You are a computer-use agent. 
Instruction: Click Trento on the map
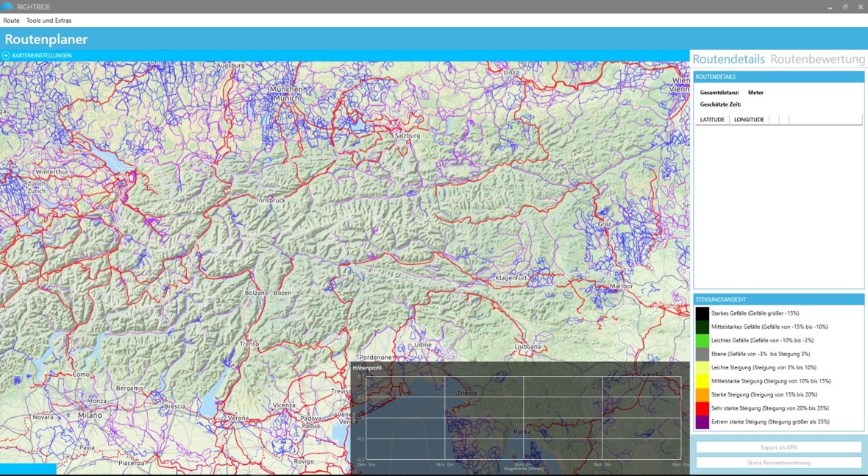[249, 344]
